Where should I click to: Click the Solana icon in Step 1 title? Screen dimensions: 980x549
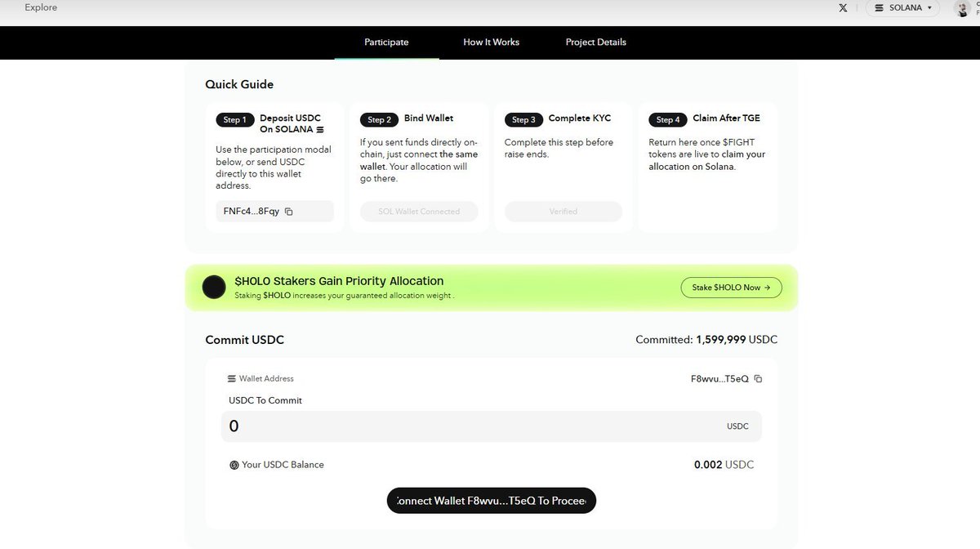click(x=320, y=130)
